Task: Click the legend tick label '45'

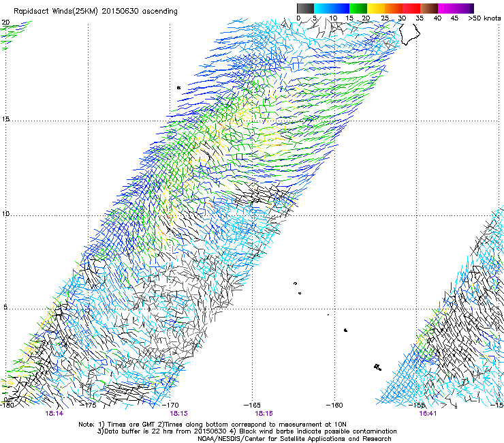Action: coord(454,18)
